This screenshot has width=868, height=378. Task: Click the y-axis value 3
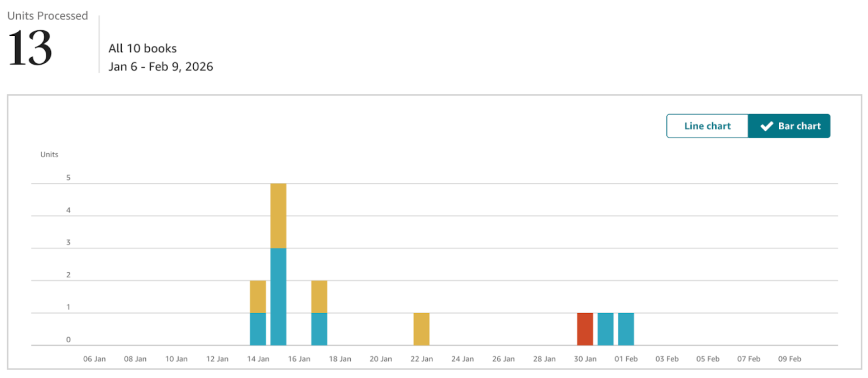(x=69, y=243)
